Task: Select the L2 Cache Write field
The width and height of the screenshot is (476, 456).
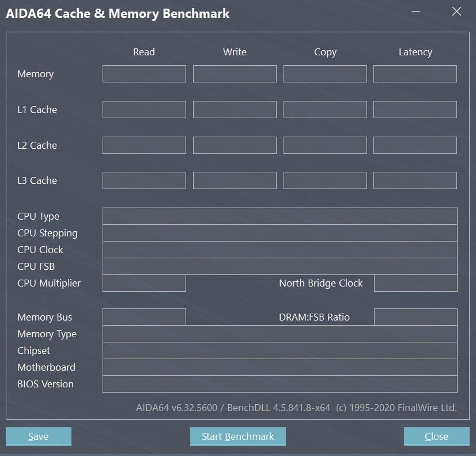Action: point(235,145)
